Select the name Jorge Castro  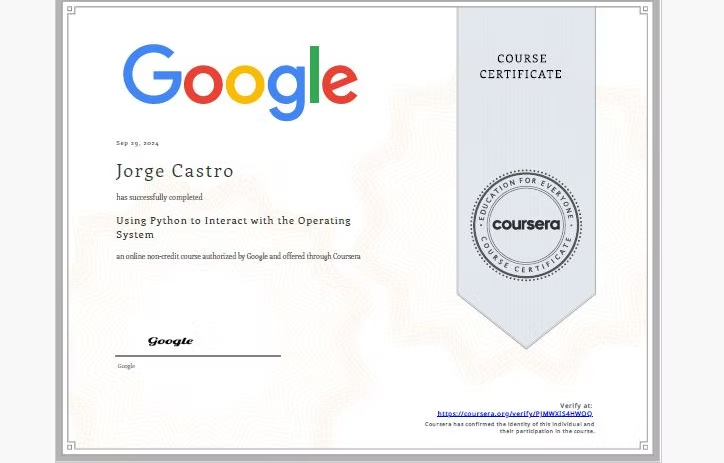coord(175,171)
